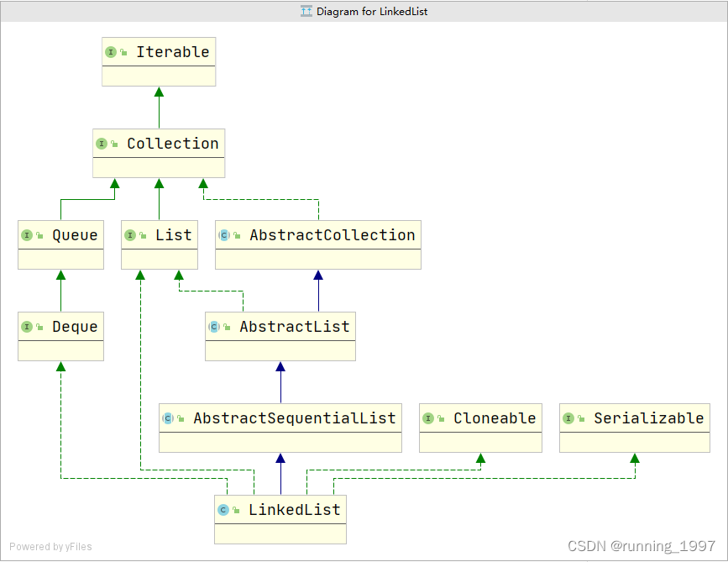Click the public visibility icon on AbstractList
Viewport: 728px width, 562px height.
[227, 327]
